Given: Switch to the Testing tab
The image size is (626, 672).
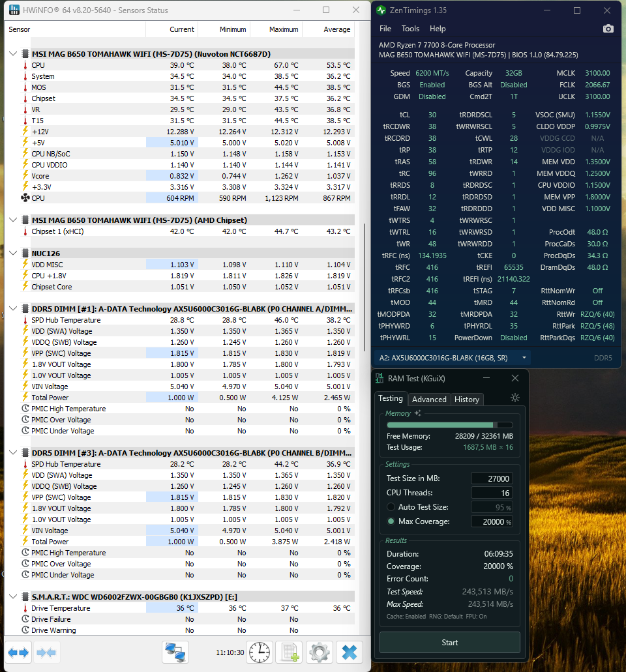Looking at the screenshot, I should (391, 398).
